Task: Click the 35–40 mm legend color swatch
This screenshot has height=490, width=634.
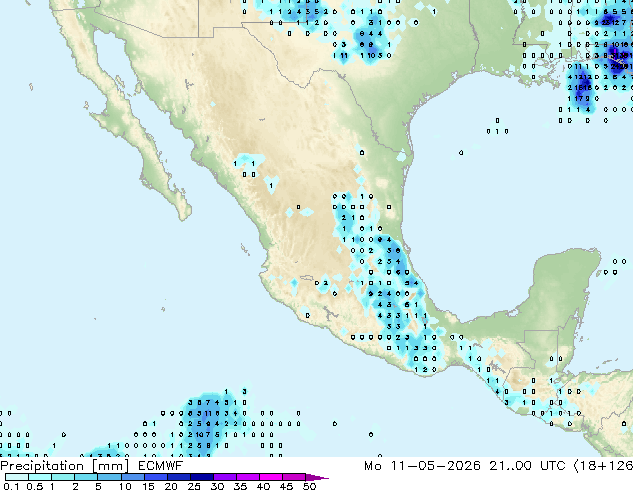Action: 247,477
